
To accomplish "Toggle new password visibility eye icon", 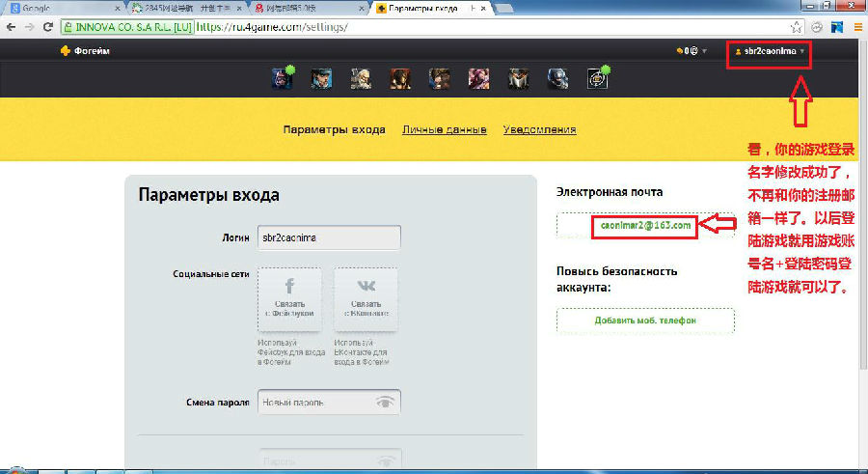I will tap(385, 402).
